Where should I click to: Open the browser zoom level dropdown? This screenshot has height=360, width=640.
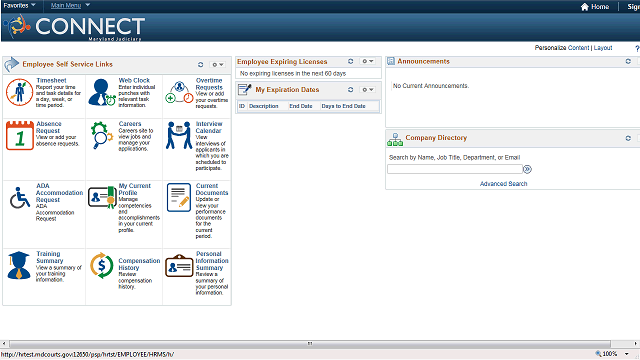pos(627,354)
